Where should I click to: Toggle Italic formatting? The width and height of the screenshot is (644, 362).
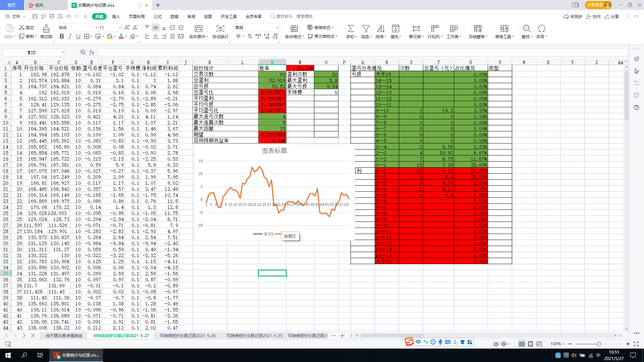[x=70, y=36]
